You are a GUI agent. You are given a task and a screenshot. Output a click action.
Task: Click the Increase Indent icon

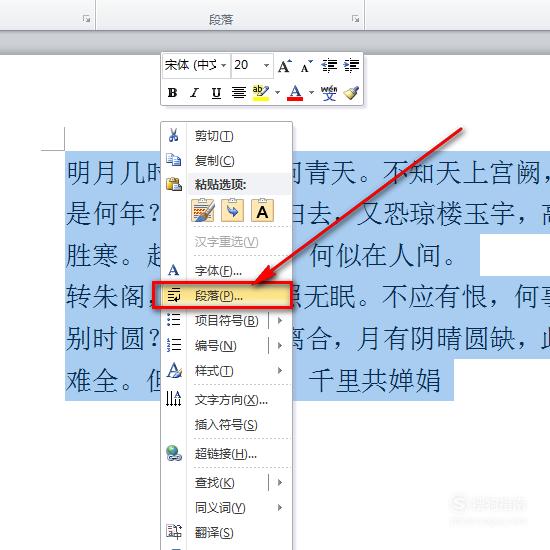click(x=351, y=66)
